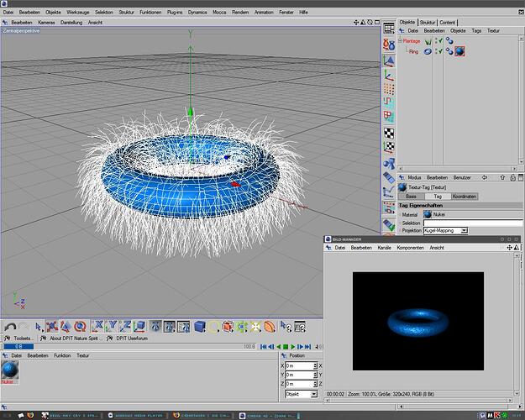This screenshot has height=420, width=525.
Task: Toggle Ring visibility dots
Action: (436, 51)
